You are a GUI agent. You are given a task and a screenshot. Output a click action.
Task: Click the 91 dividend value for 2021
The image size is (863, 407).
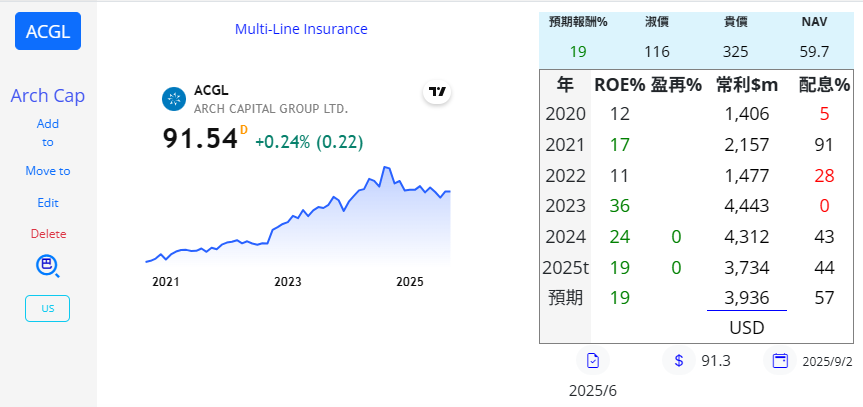[824, 145]
